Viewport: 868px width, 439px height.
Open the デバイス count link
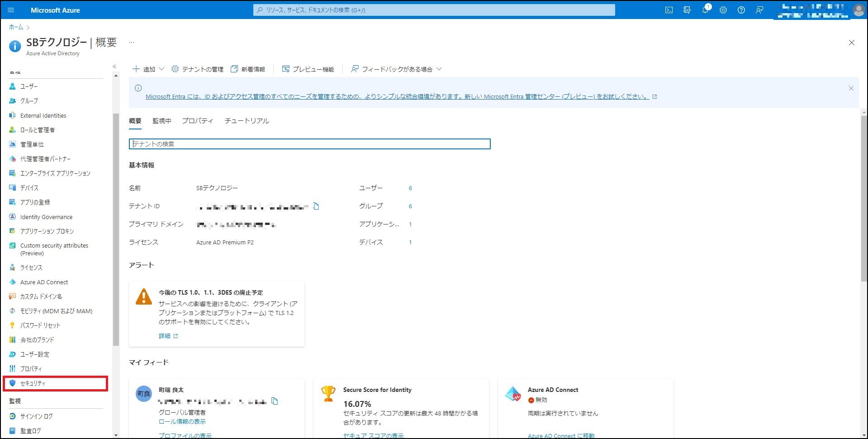point(410,243)
